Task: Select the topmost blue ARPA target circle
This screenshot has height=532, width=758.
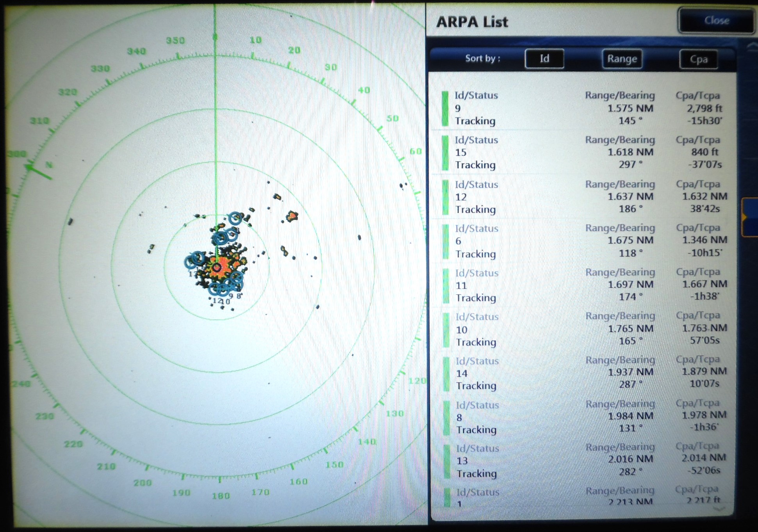Action: (235, 218)
